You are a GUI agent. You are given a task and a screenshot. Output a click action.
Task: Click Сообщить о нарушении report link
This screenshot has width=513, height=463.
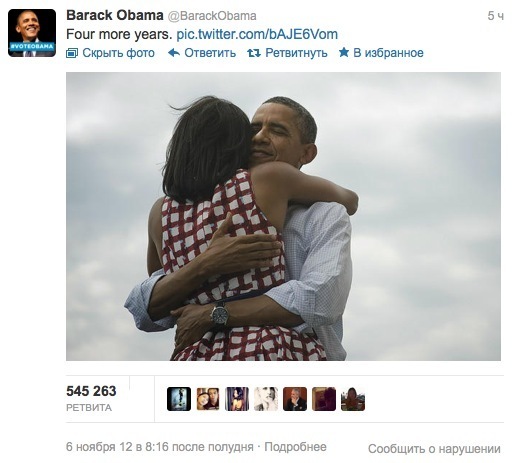pyautogui.click(x=434, y=449)
